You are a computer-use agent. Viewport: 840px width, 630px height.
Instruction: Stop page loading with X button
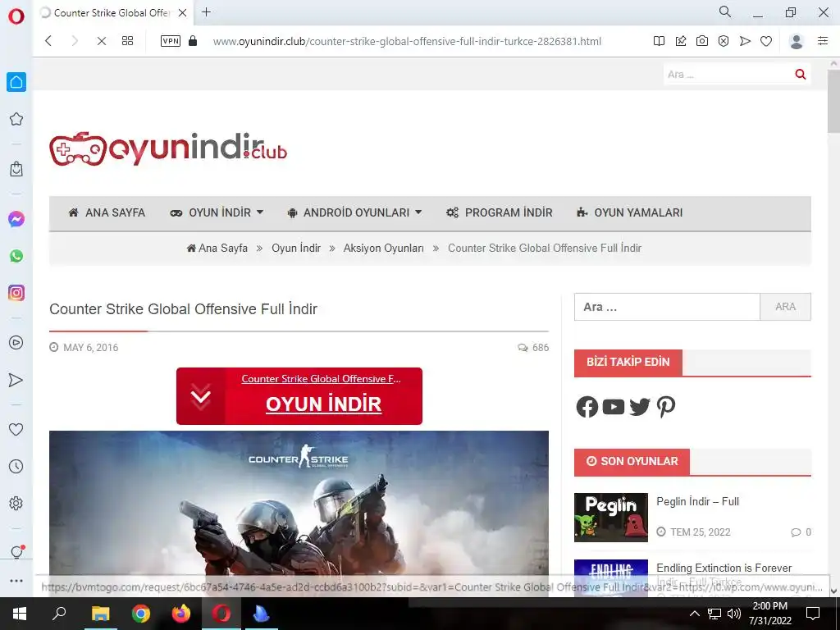point(101,41)
